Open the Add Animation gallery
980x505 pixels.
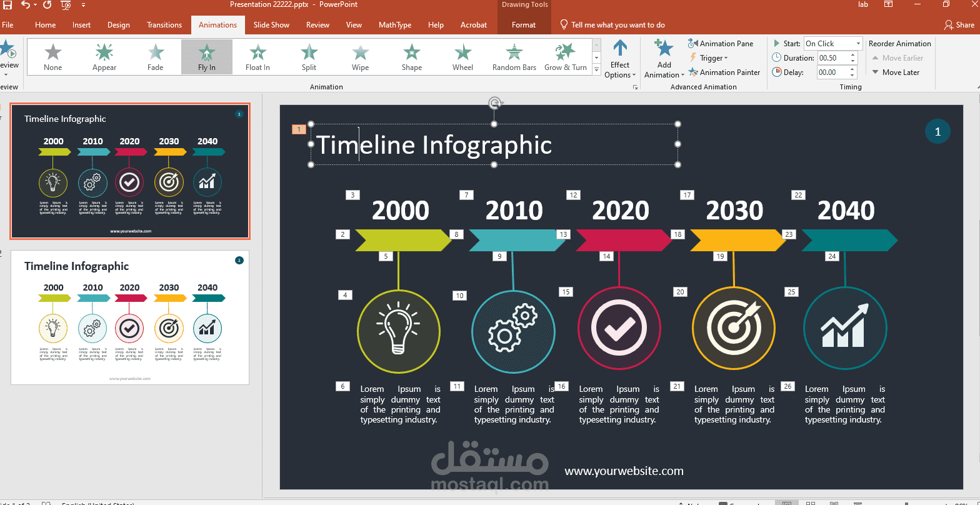pyautogui.click(x=664, y=59)
